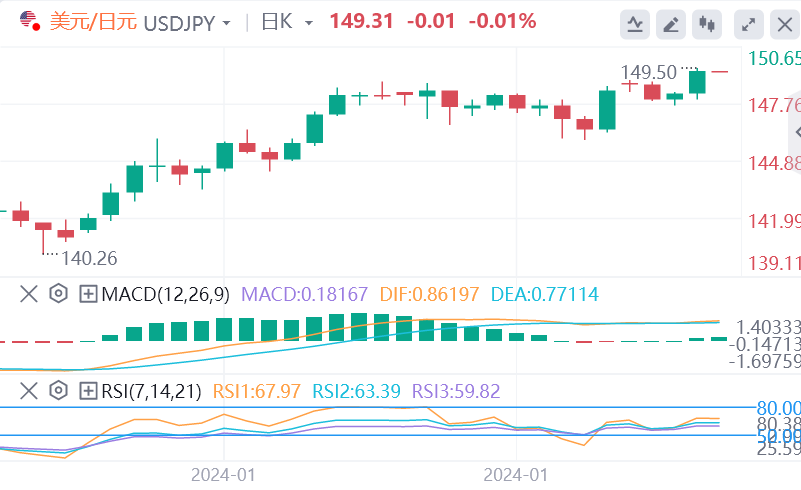Click the 149.50 high price label
The width and height of the screenshot is (801, 490).
click(x=645, y=72)
